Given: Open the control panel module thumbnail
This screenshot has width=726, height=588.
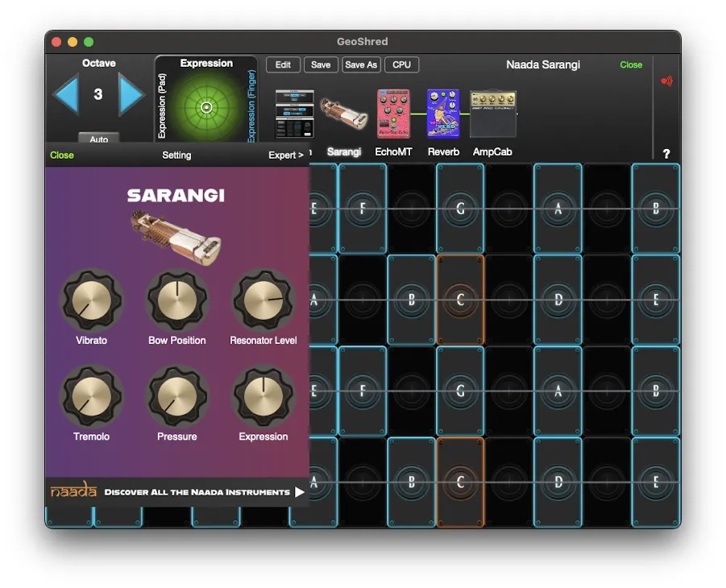Looking at the screenshot, I should point(294,114).
